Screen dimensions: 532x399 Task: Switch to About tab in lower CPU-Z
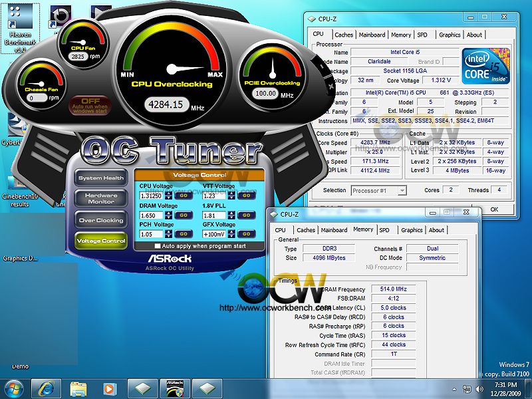(436, 230)
